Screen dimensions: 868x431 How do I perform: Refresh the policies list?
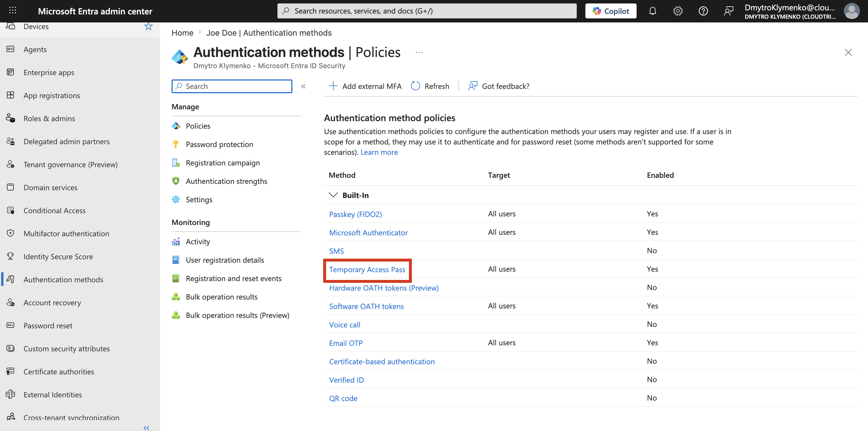430,86
